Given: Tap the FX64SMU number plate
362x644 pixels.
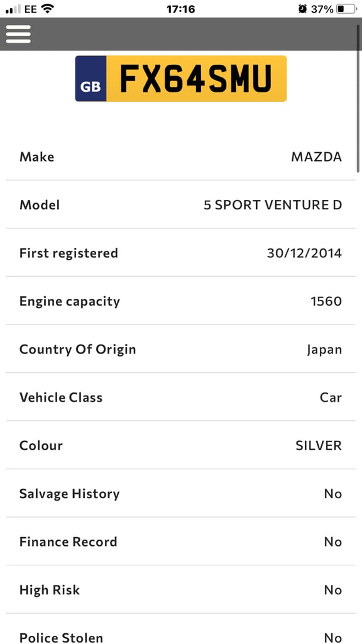Looking at the screenshot, I should coord(181,79).
